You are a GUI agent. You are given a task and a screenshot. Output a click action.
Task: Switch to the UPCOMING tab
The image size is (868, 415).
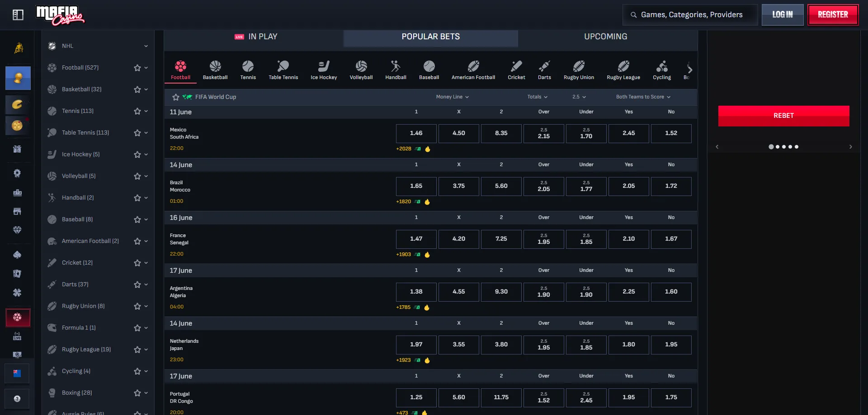click(x=605, y=37)
